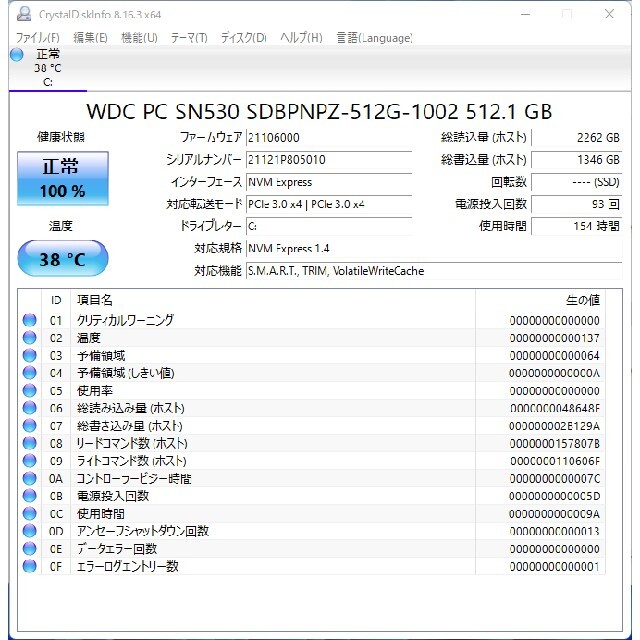The height and width of the screenshot is (640, 640).
Task: Select the C: drive status circle icon
Action: coord(17,54)
